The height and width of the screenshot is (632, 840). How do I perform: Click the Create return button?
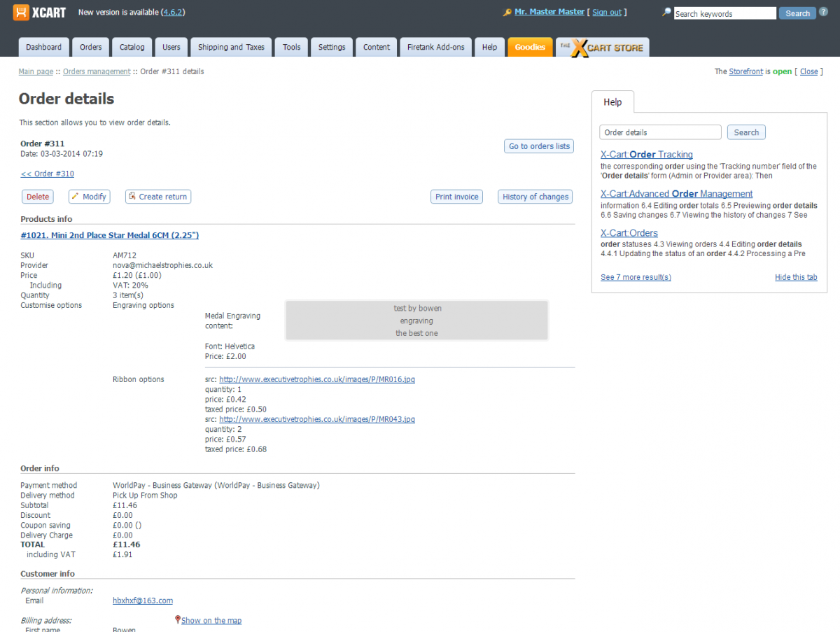tap(157, 197)
